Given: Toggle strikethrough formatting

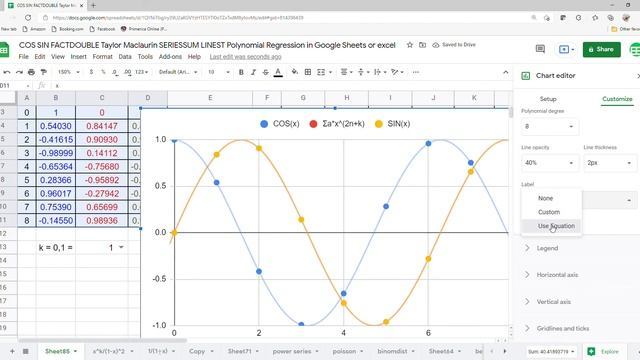Looking at the screenshot, I should coord(266,72).
